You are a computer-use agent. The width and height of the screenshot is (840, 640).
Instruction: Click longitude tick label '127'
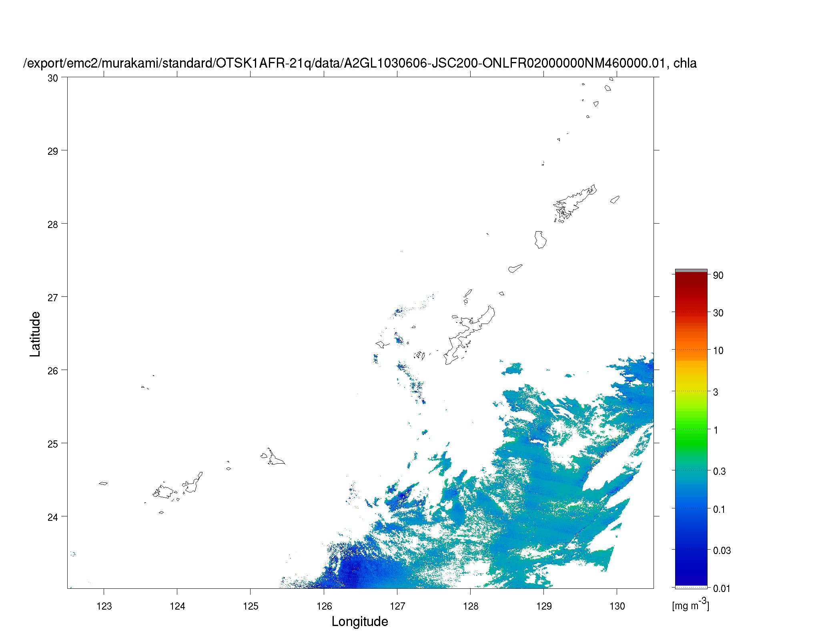397,606
